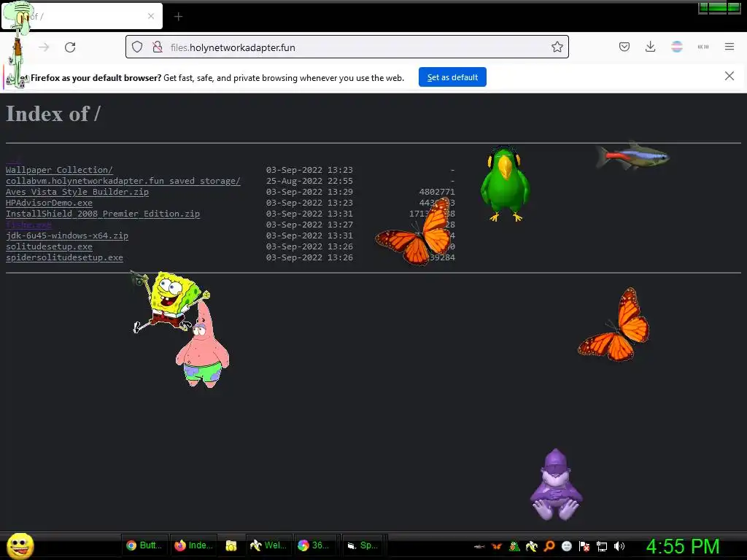Open the Firefox hamburger application menu
The image size is (747, 560).
pos(729,47)
